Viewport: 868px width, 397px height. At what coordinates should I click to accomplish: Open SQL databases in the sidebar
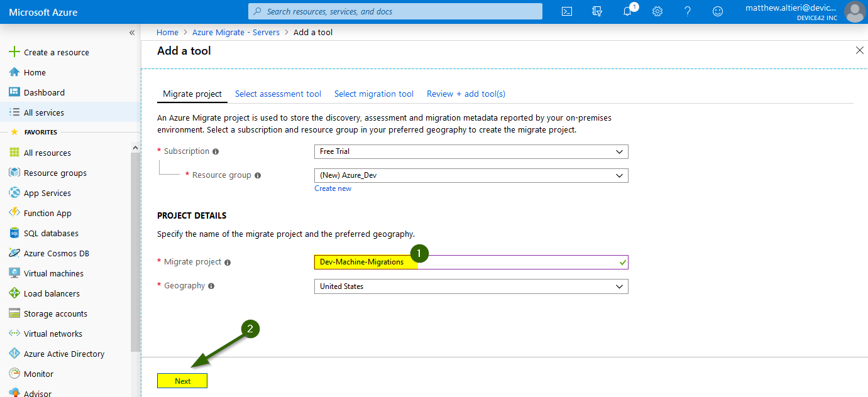[x=51, y=233]
